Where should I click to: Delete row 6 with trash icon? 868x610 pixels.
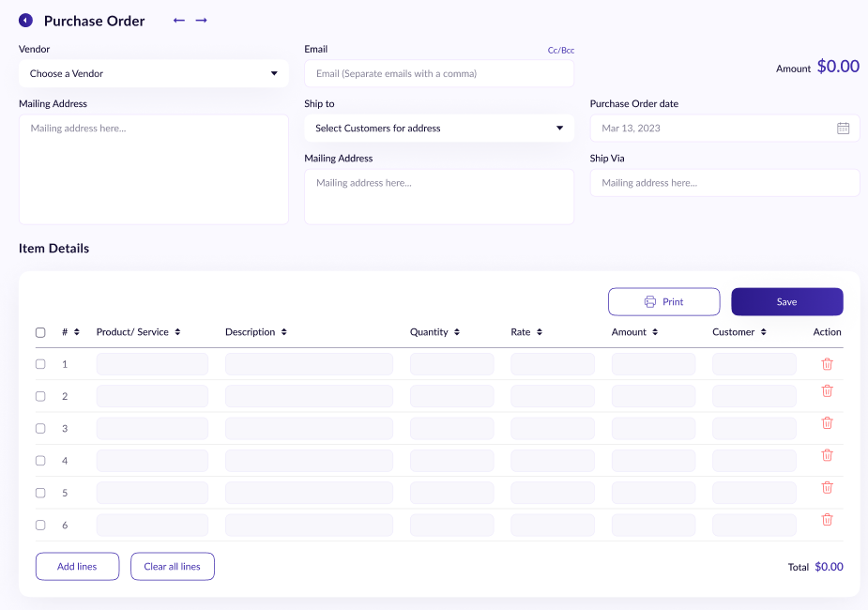[x=827, y=519]
